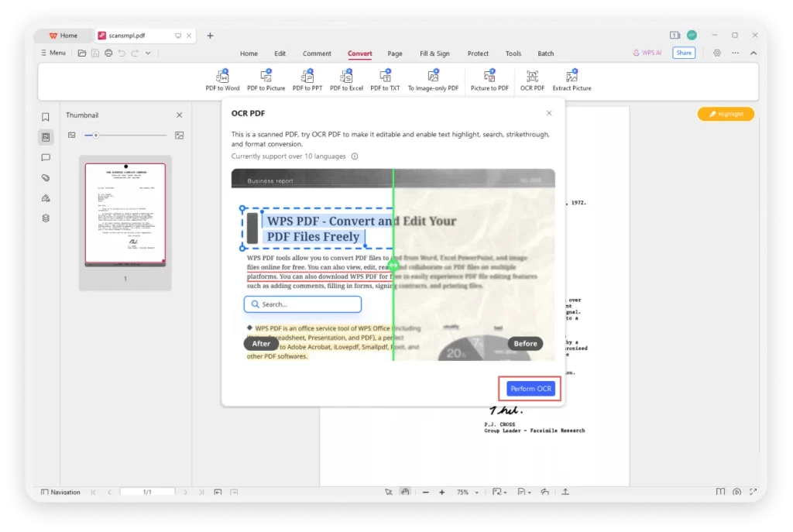Click the OCR PDF ribbon icon
Image resolution: width=793 pixels, height=532 pixels.
click(x=532, y=81)
